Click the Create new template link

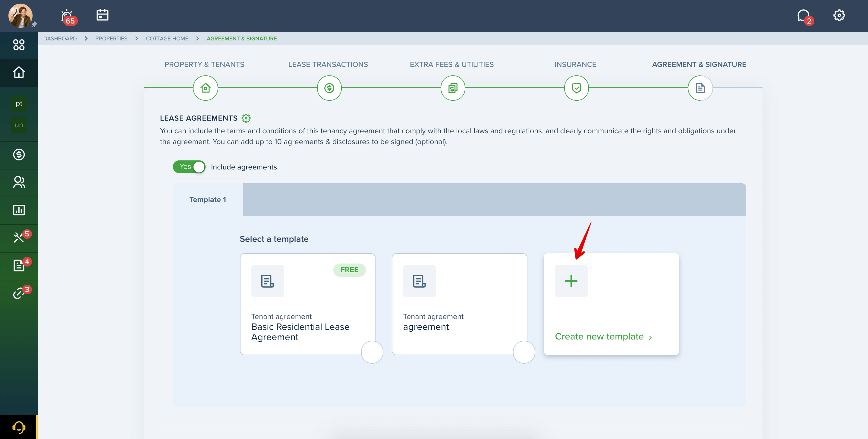603,336
